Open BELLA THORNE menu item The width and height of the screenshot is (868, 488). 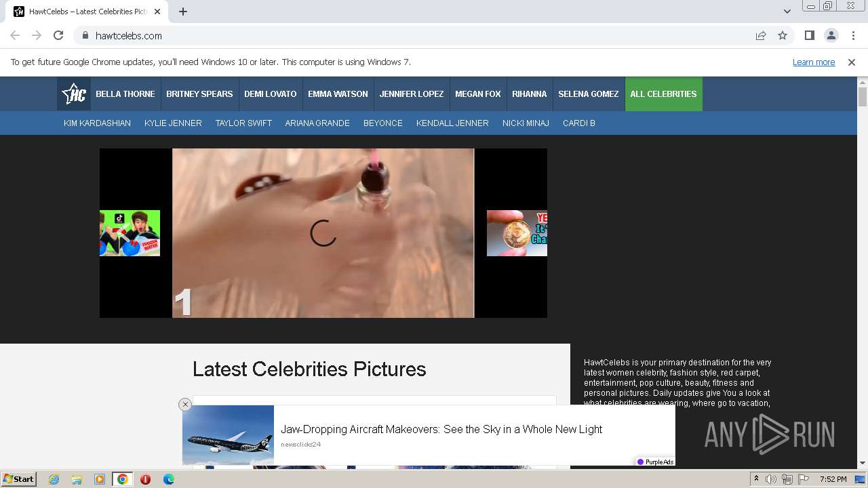point(125,94)
